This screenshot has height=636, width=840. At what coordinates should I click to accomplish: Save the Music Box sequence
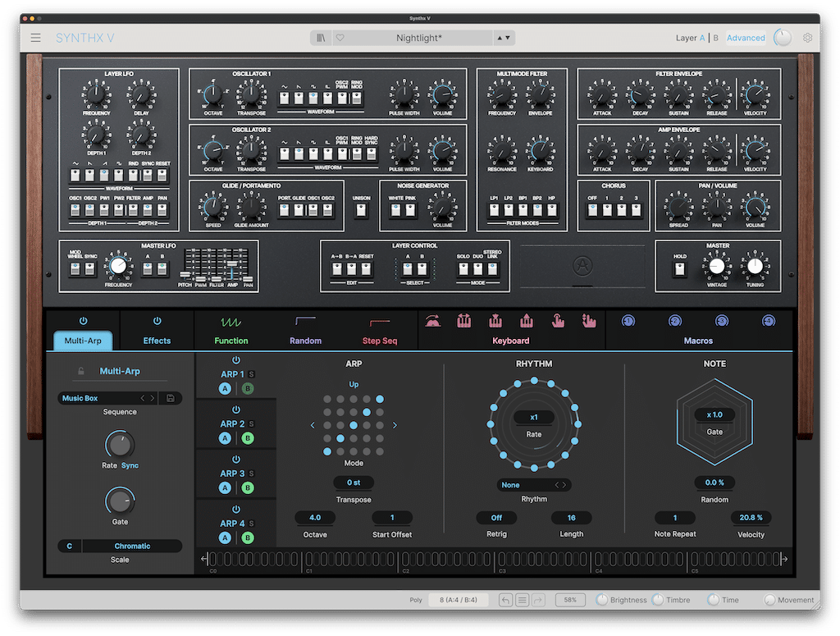pyautogui.click(x=171, y=398)
